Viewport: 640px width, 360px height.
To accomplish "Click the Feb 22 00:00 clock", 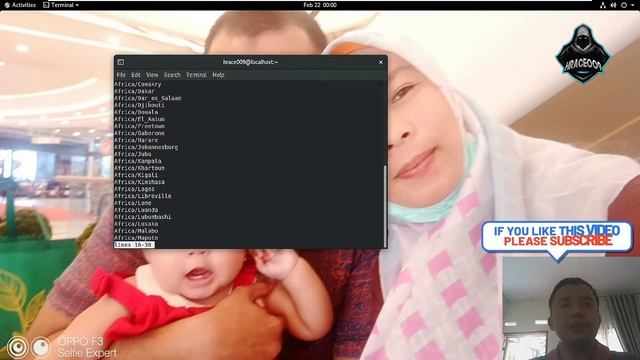I will pos(320,5).
